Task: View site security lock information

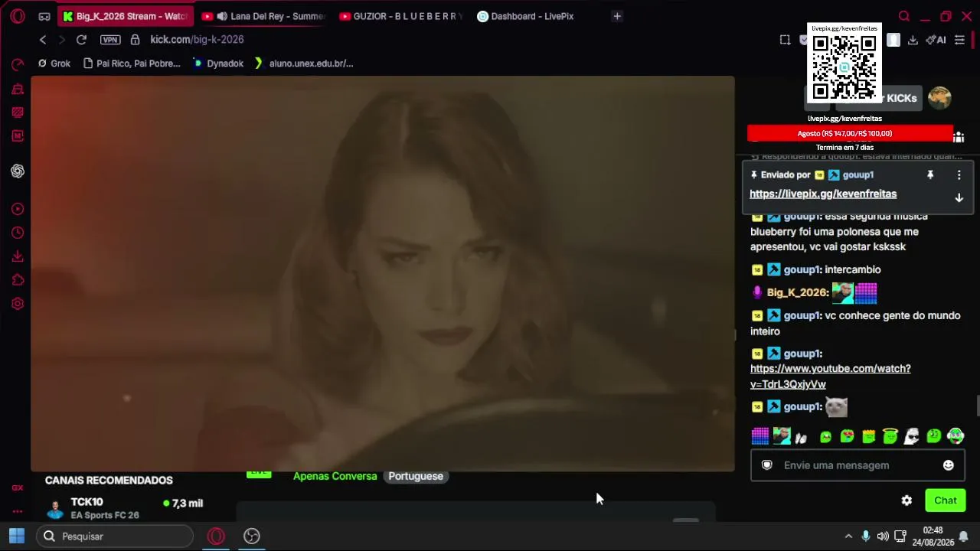Action: 135,40
